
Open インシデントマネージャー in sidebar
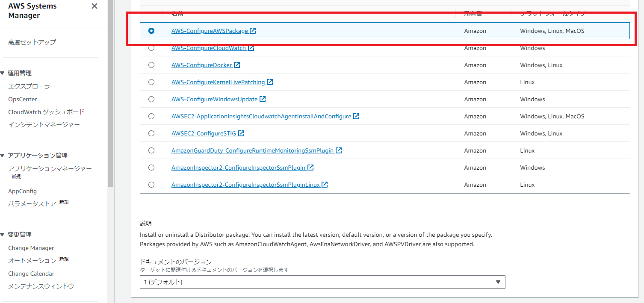[44, 125]
